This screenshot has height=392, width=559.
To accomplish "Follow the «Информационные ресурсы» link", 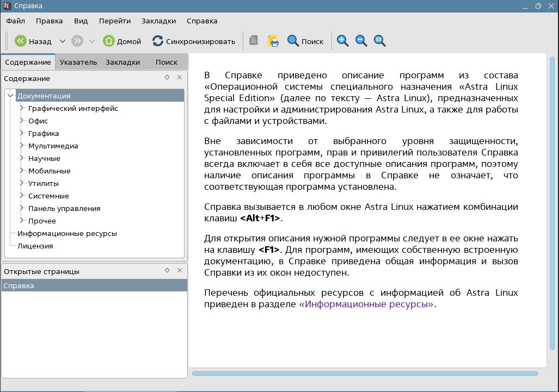I will coord(366,304).
